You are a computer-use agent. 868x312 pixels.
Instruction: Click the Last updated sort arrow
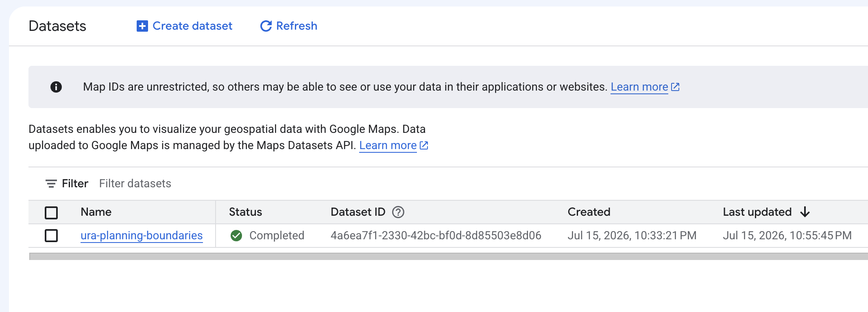805,212
